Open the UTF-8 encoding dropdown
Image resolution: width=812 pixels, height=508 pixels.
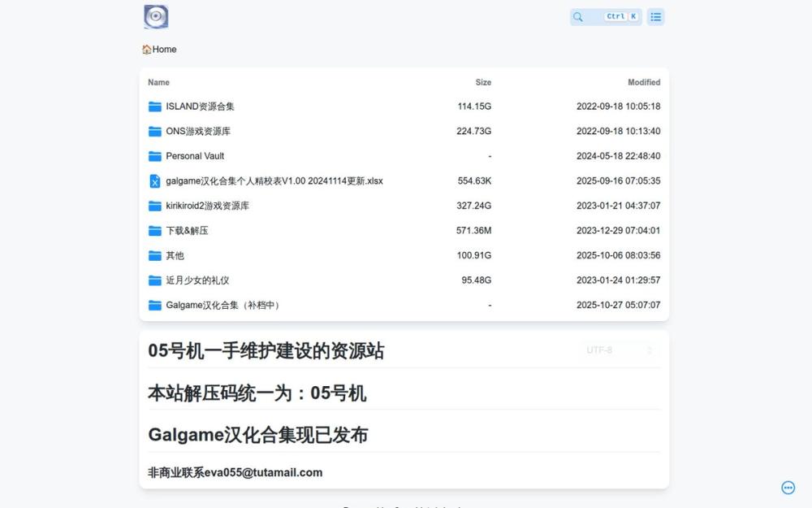pos(620,350)
